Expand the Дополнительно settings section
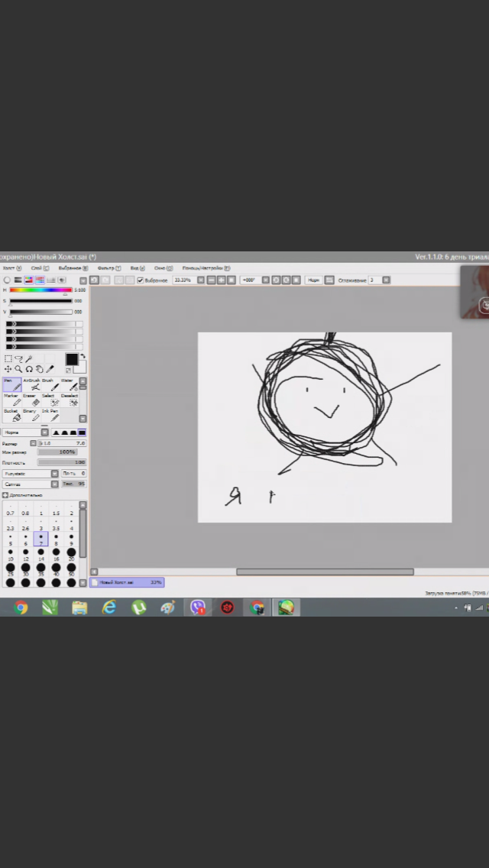The image size is (489, 868). click(x=5, y=495)
